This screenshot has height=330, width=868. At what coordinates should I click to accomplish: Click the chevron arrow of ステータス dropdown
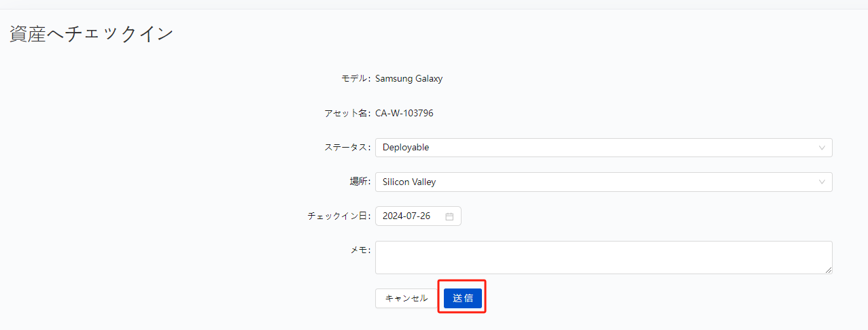tap(822, 148)
